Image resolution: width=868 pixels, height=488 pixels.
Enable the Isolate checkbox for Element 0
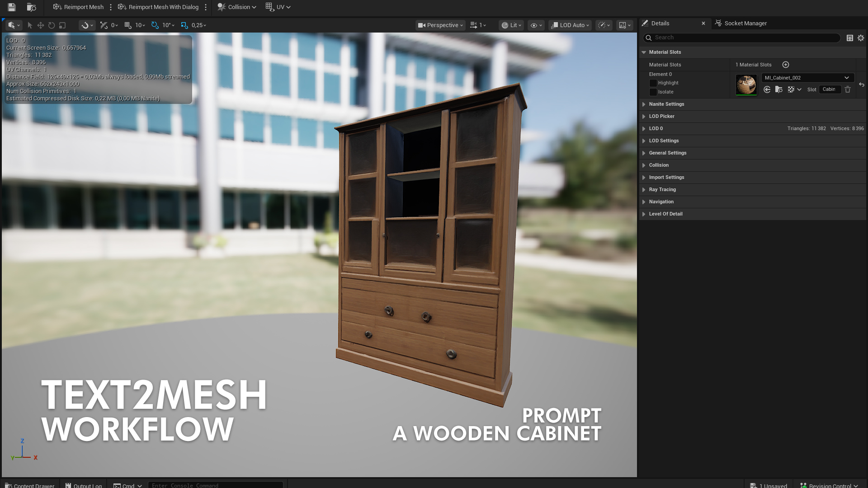(x=653, y=92)
